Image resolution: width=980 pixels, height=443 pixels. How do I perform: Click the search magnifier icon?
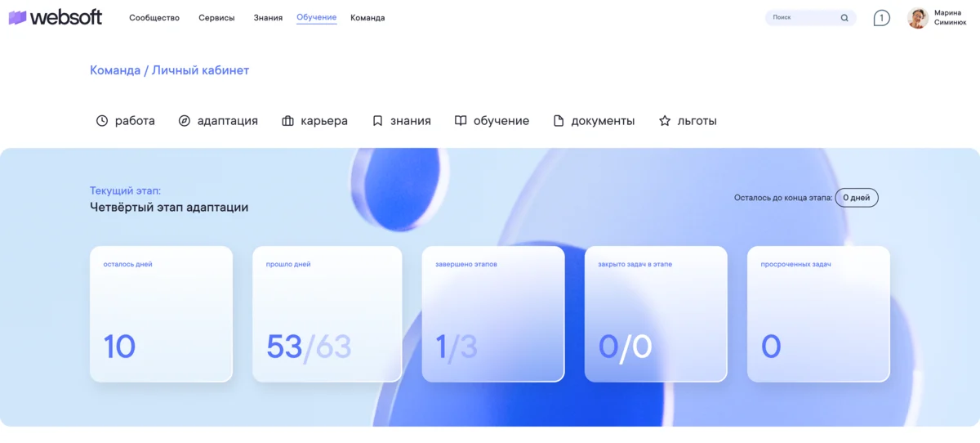tap(844, 17)
